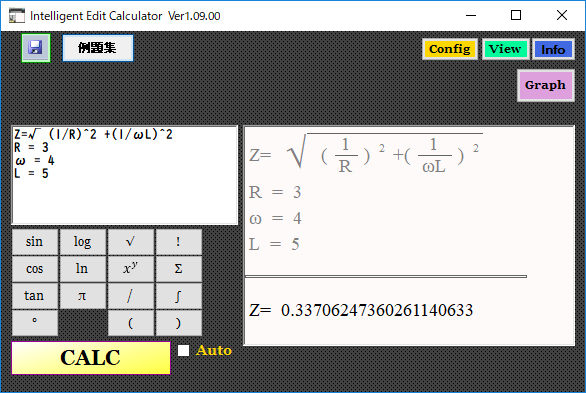Click the yellow CALC button
Screen dimensions: 586x393
(x=91, y=358)
